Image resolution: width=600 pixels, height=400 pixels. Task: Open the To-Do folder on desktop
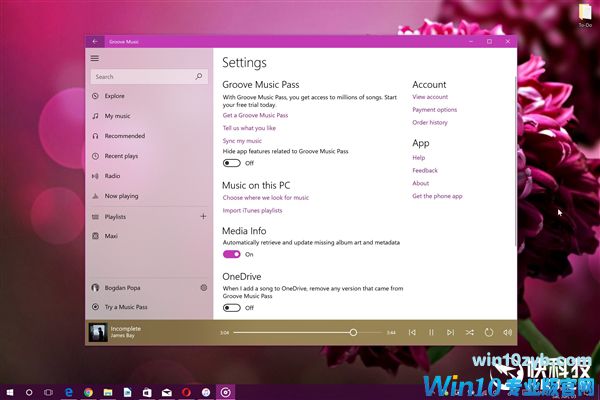coord(585,15)
